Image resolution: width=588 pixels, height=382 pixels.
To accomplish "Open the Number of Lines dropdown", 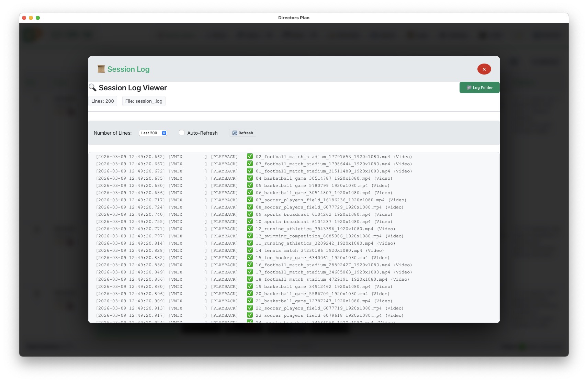I will [x=153, y=133].
